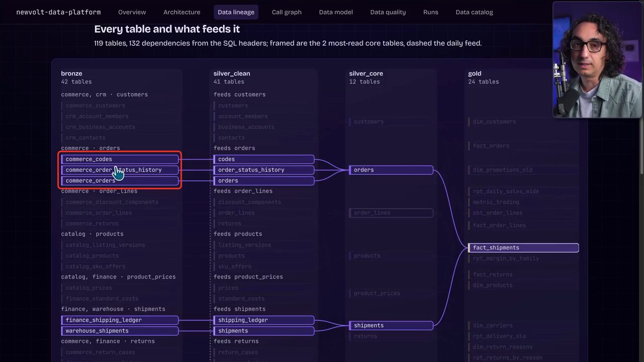Click the silver_clean orders node
Screen dimensions: 644x362
264,180
